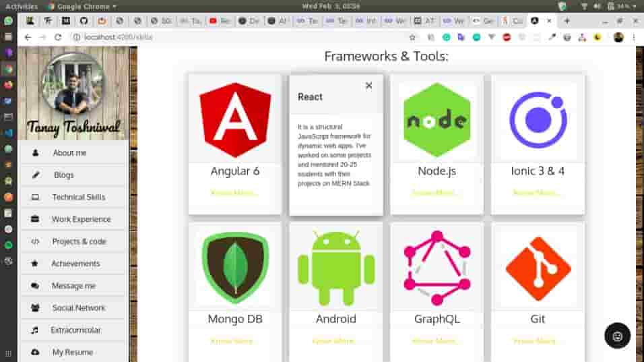Viewport: 644px width, 362px height.
Task: Open system status menu dropdown arrow
Action: (635, 7)
